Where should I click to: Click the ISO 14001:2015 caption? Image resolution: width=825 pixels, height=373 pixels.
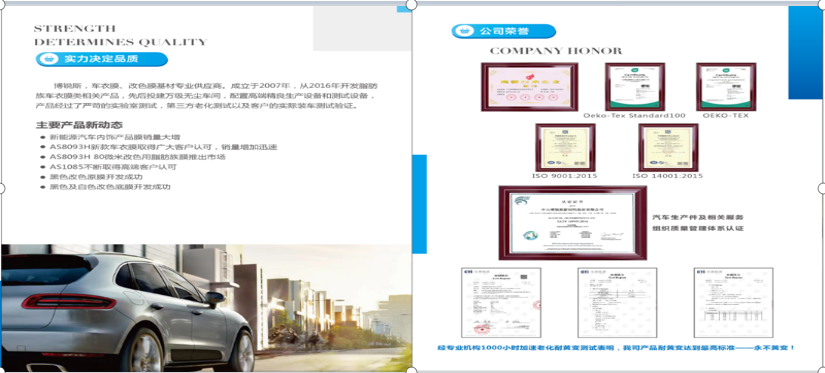(667, 176)
